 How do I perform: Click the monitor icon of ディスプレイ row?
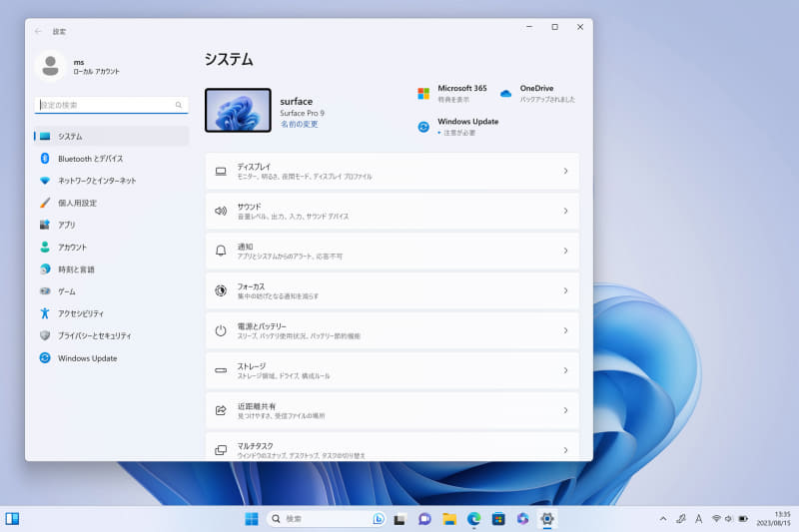click(221, 171)
